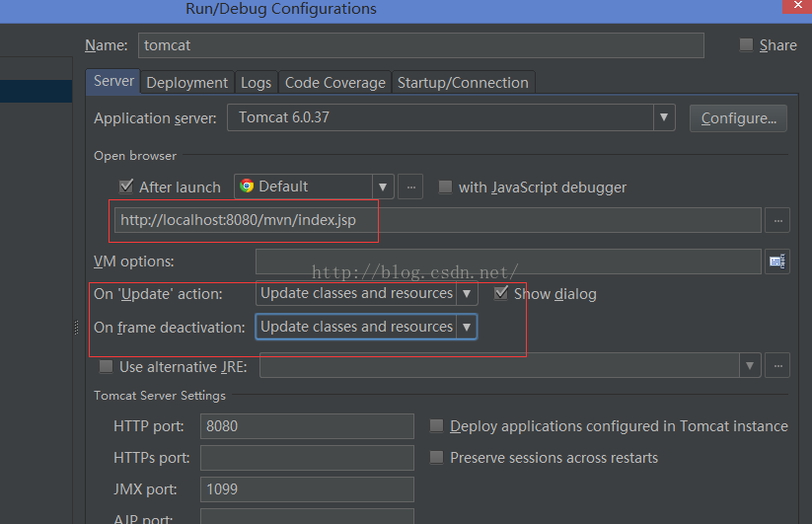Click the left panel splitter grip handle
812x524 pixels.
pyautogui.click(x=77, y=328)
